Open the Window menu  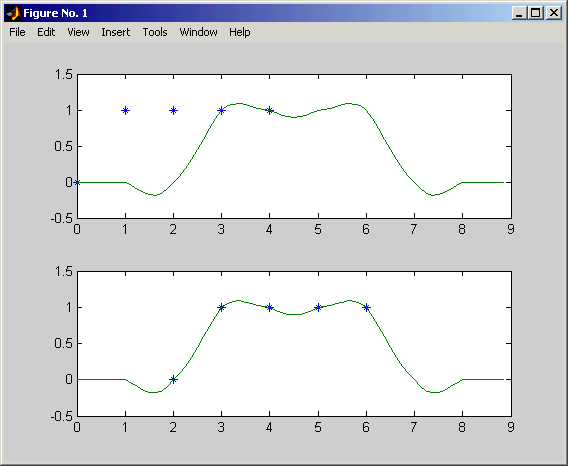(x=198, y=32)
